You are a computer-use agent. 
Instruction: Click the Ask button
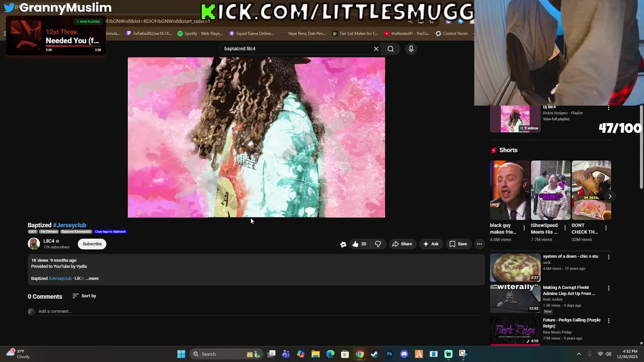[431, 244]
